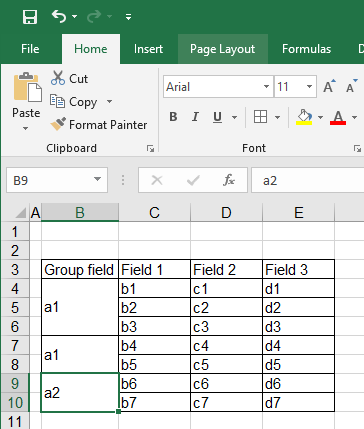The image size is (364, 429).
Task: Open the Borders dropdown arrow
Action: (277, 117)
